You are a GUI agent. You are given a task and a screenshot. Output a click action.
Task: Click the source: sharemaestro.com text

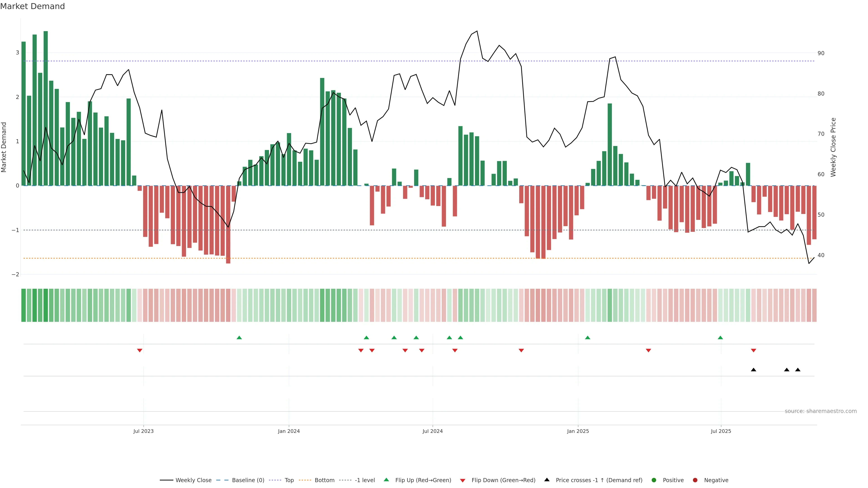coord(821,411)
